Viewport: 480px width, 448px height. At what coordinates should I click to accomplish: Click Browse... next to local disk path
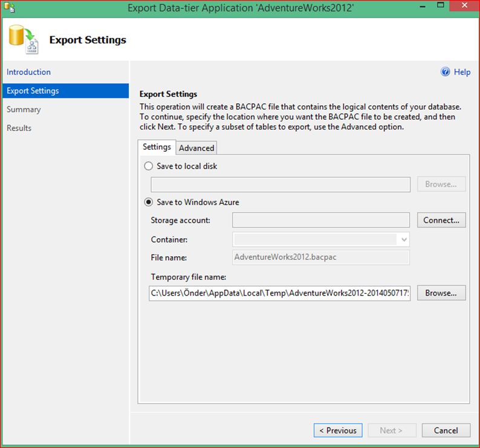pyautogui.click(x=441, y=184)
